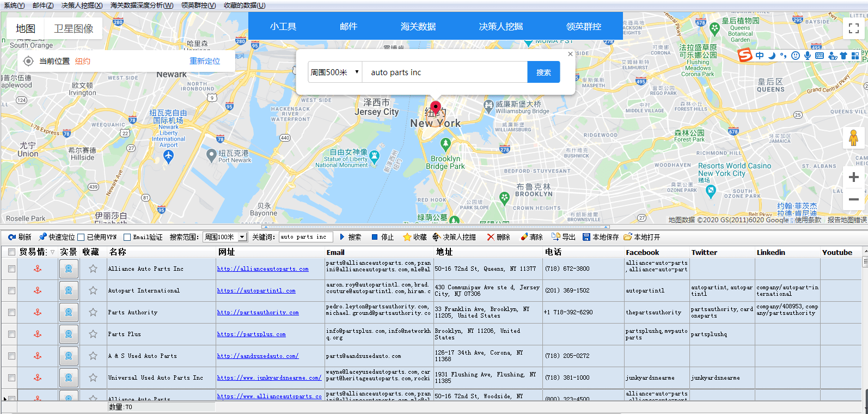Check the Parts Plus row checkbox
The height and width of the screenshot is (414, 868).
click(11, 334)
